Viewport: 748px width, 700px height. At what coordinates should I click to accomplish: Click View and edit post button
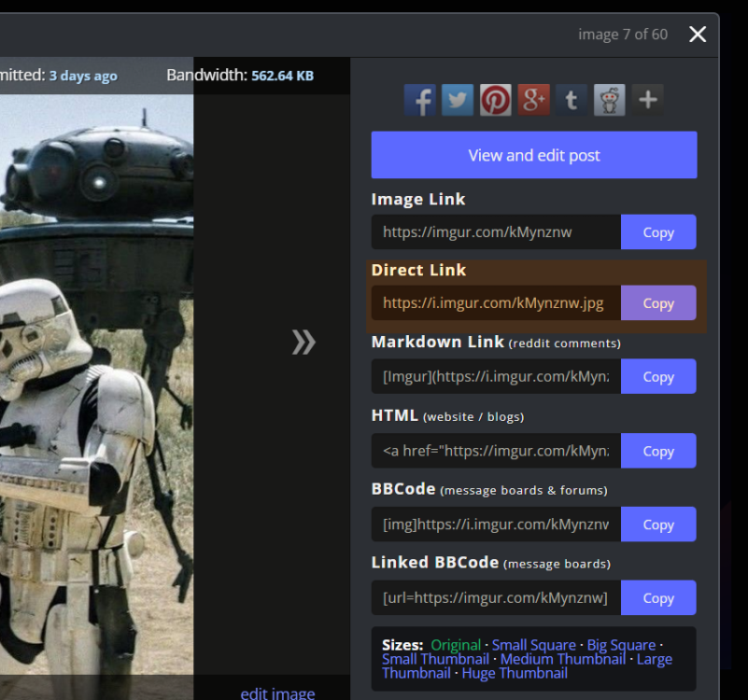(534, 155)
